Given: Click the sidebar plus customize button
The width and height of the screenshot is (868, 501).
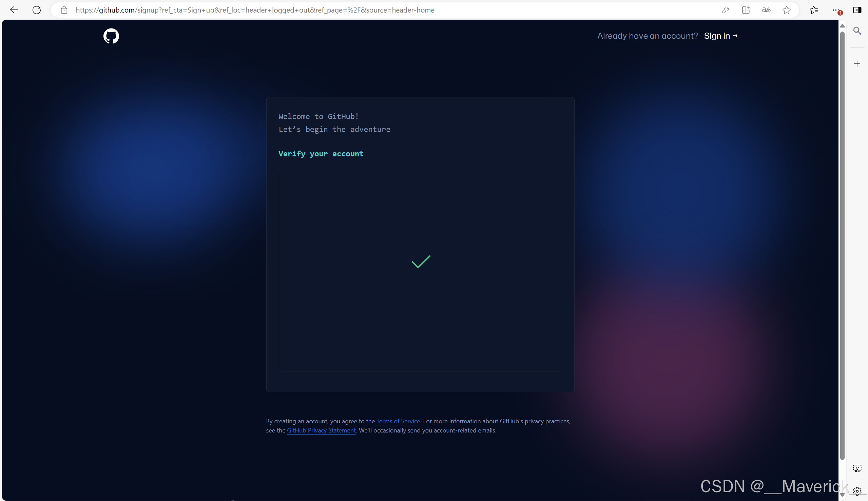Looking at the screenshot, I should coord(857,64).
